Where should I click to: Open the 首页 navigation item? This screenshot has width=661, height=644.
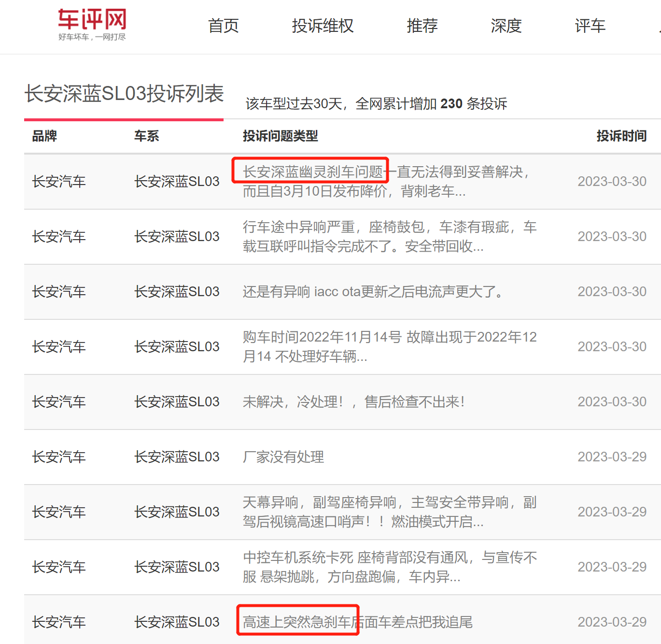click(x=224, y=26)
